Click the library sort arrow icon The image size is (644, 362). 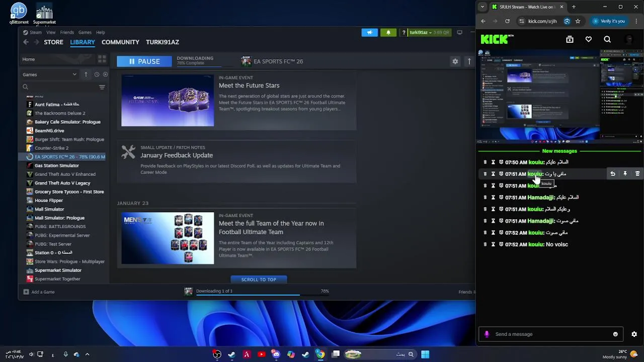point(86,74)
